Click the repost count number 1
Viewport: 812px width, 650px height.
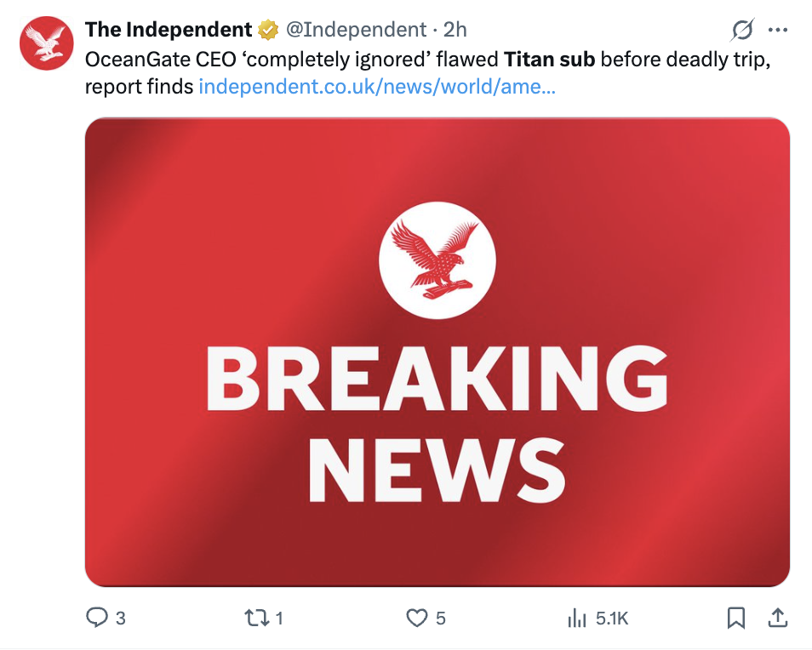click(279, 619)
